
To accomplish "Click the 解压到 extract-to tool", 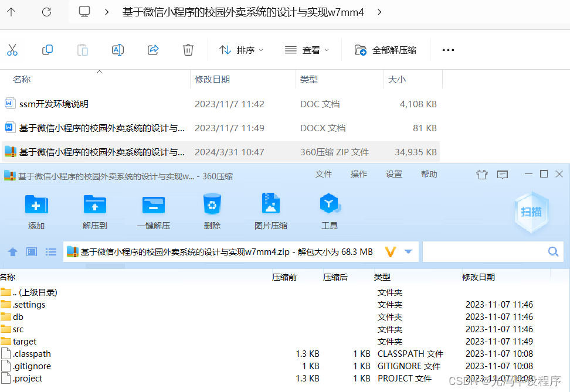I will (x=95, y=212).
